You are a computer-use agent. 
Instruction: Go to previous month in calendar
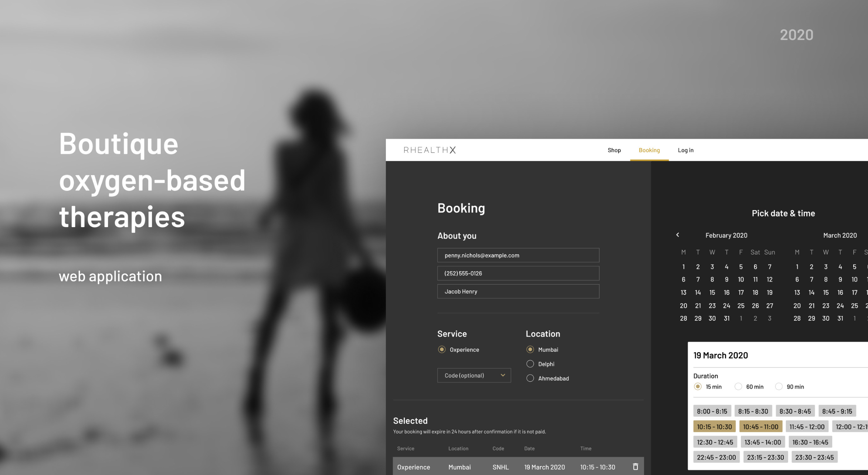tap(678, 235)
